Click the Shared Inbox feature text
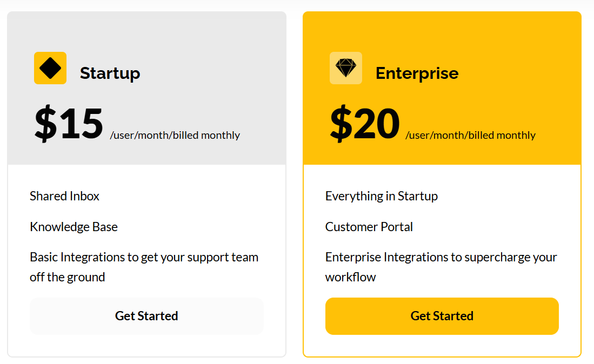The height and width of the screenshot is (364, 594). point(64,196)
